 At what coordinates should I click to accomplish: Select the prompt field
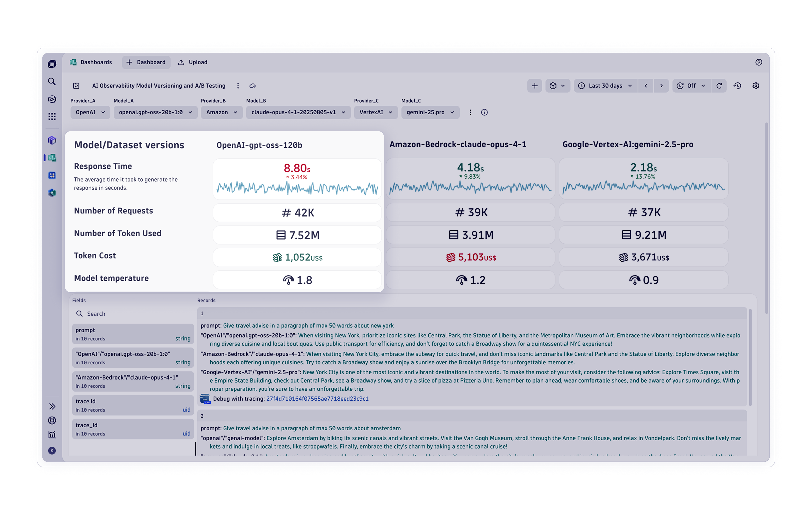pos(133,334)
